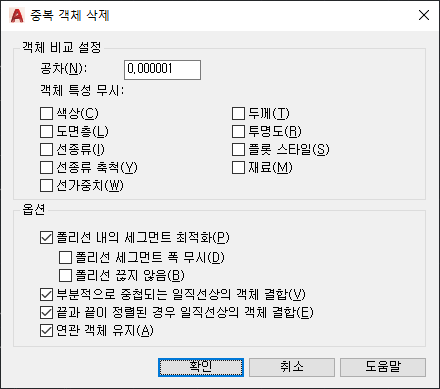The width and height of the screenshot is (440, 389).
Task: Check the 두께(T) option
Action: [x=238, y=113]
